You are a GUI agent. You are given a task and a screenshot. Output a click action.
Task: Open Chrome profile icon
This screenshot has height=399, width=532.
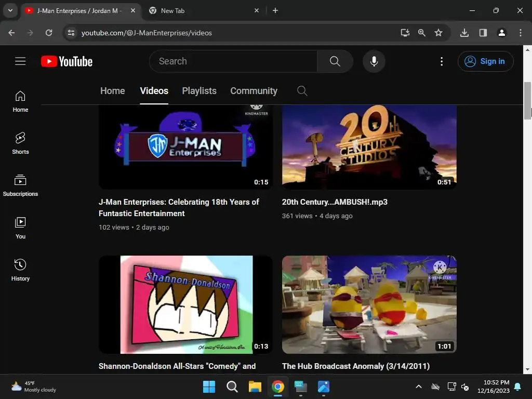pos(502,33)
